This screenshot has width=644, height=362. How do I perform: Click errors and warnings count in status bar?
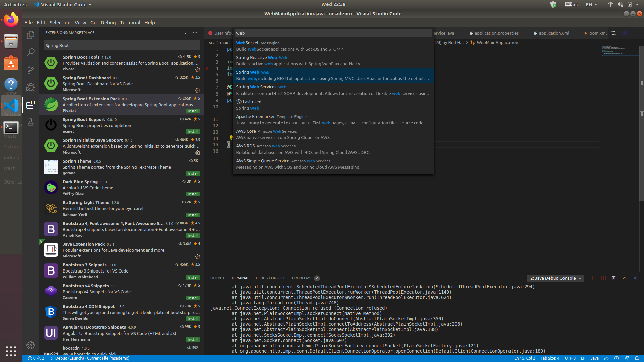click(x=36, y=358)
